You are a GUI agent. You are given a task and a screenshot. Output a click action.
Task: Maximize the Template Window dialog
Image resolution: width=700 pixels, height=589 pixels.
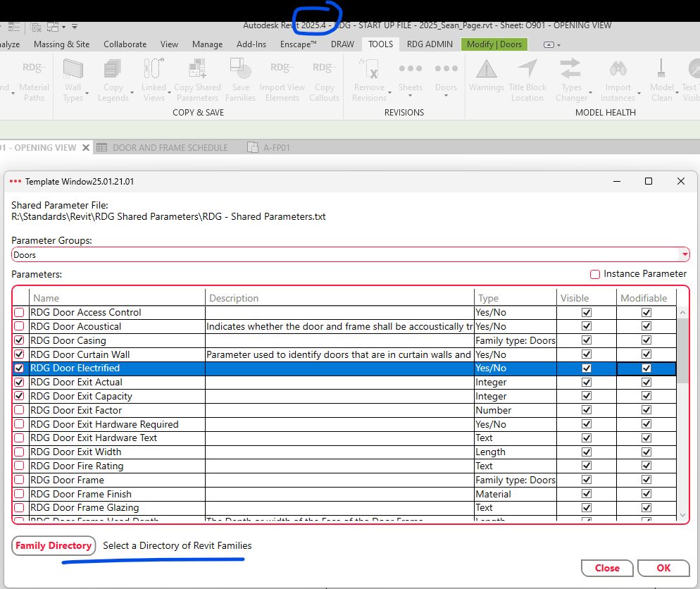pyautogui.click(x=648, y=181)
